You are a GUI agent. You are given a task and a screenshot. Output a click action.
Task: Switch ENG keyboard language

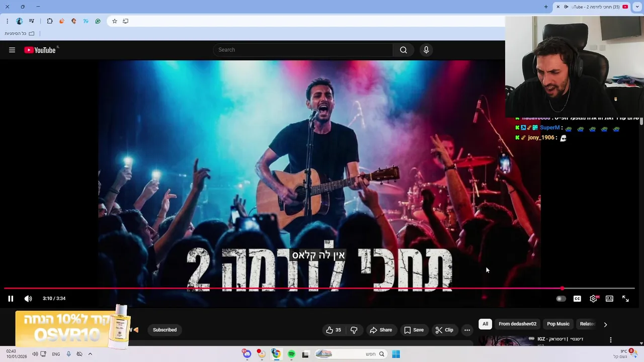point(56,354)
